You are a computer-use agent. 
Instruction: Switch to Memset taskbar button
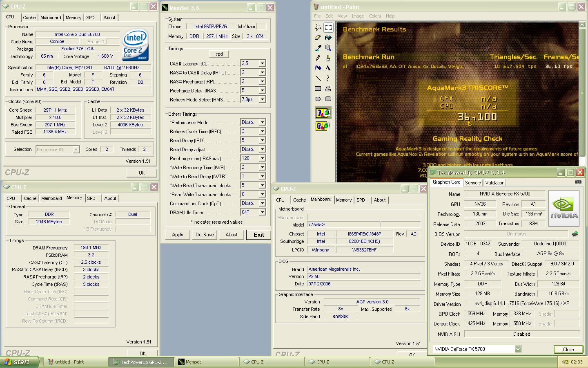[206, 362]
